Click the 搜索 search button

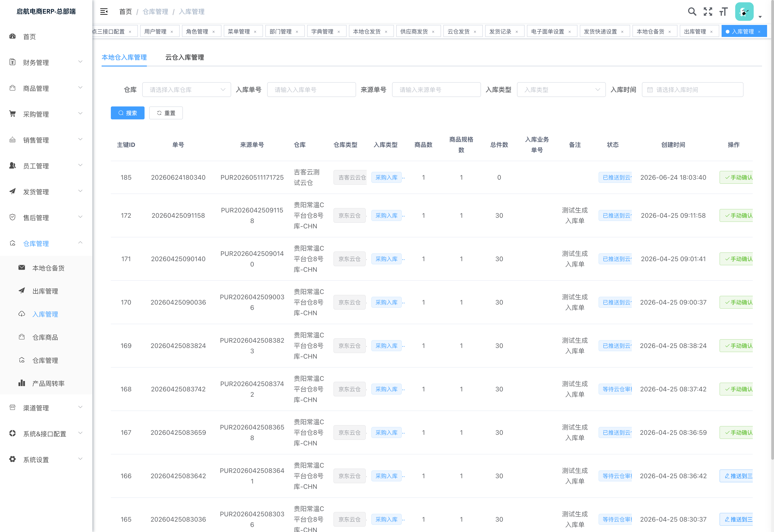pyautogui.click(x=127, y=113)
